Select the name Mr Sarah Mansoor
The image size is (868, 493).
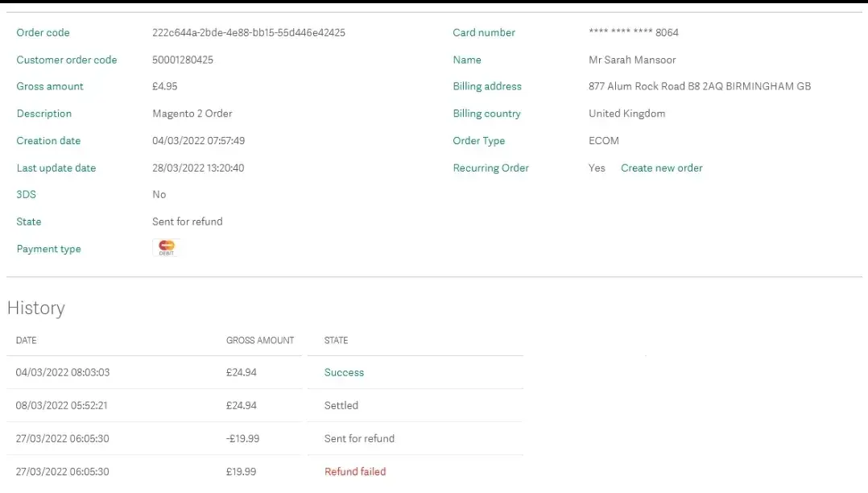pos(632,60)
